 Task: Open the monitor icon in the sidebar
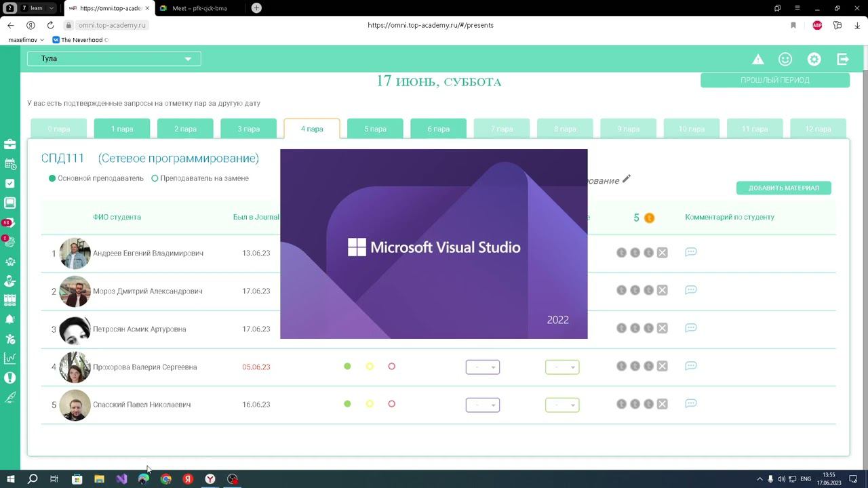10,203
